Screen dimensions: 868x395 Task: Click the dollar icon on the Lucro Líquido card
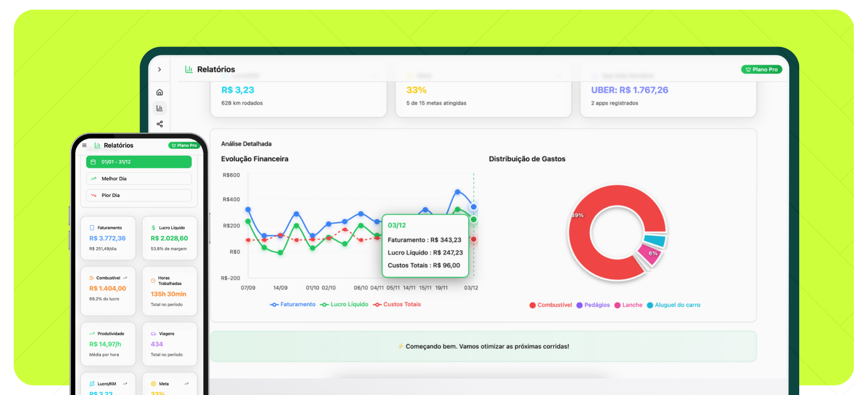pos(153,228)
